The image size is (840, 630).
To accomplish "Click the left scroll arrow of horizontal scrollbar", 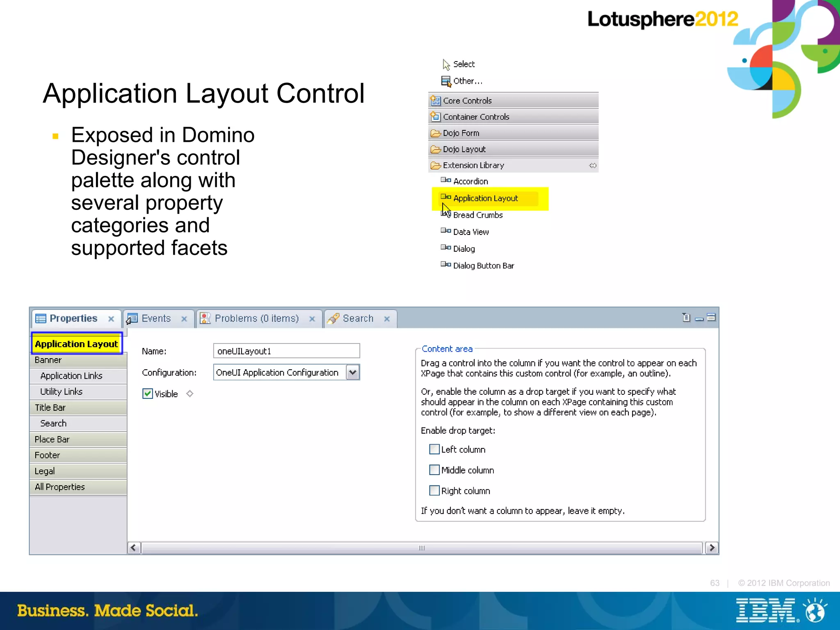I will (134, 548).
